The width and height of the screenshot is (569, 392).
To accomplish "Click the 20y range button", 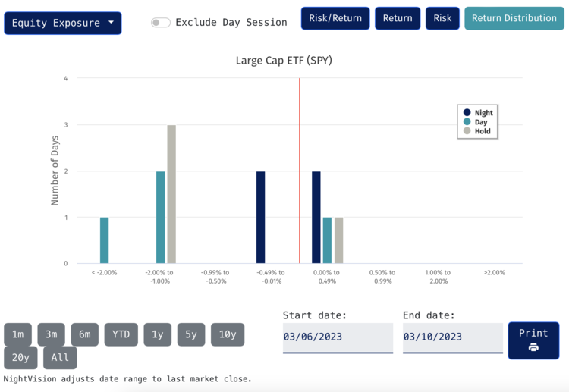I will click(x=20, y=358).
